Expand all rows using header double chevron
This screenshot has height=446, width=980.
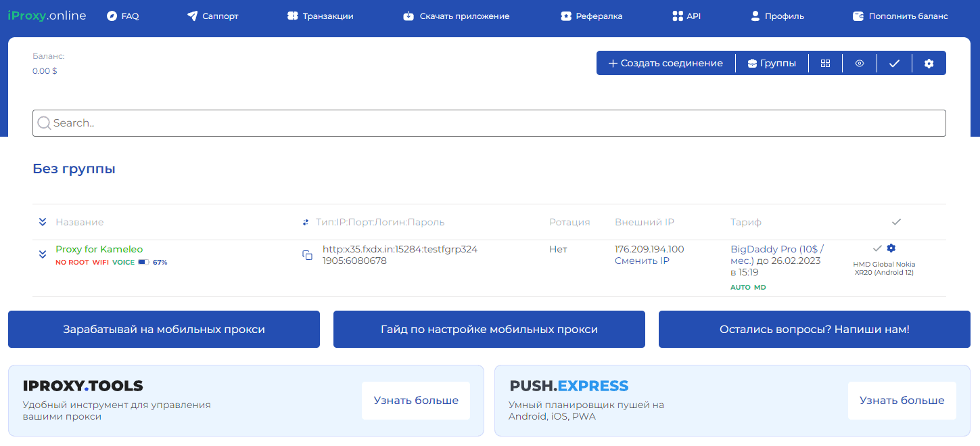43,222
